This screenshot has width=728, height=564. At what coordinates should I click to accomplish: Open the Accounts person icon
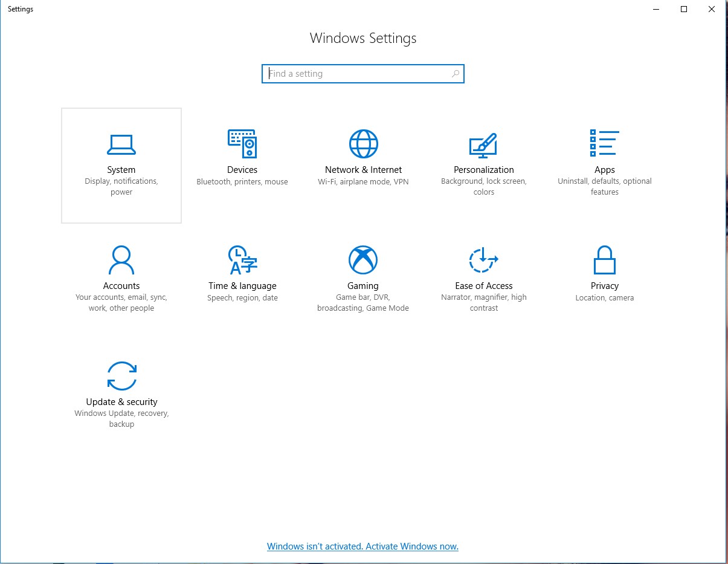(x=121, y=260)
